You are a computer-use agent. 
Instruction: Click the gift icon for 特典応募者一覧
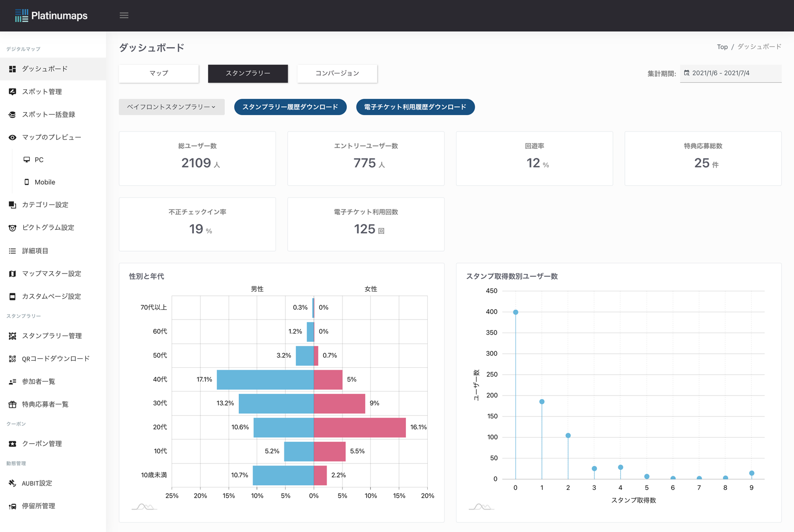12,404
